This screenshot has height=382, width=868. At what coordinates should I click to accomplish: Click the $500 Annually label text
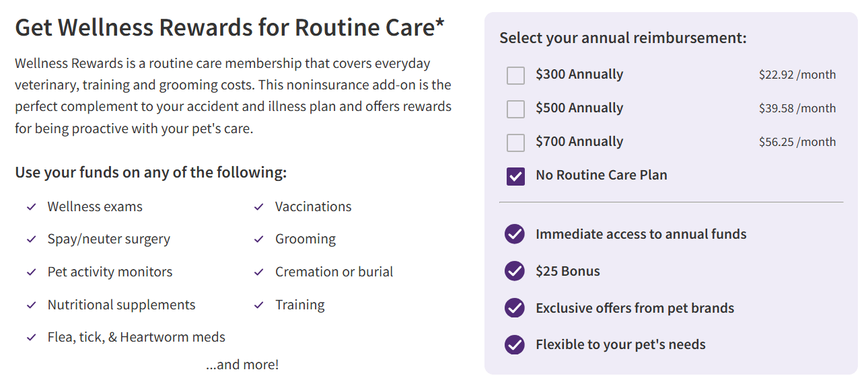tap(579, 108)
